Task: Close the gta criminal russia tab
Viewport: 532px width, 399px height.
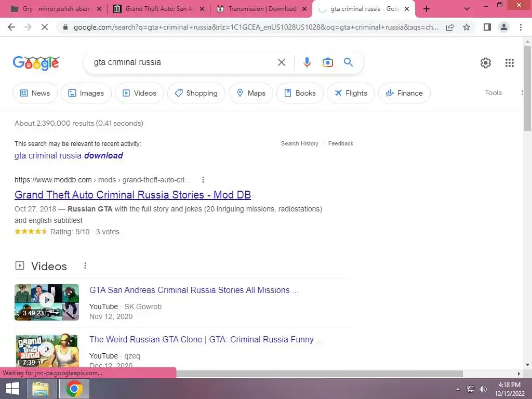Action: (x=406, y=9)
